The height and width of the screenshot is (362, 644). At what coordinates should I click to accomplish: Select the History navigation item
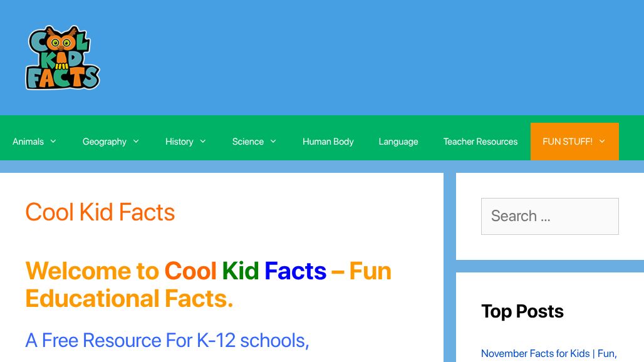179,142
